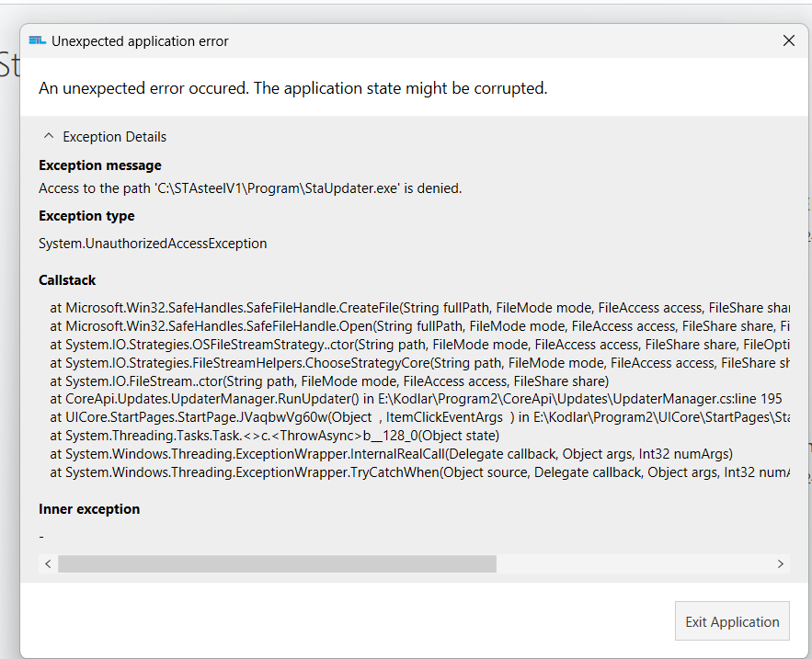
Task: Click the Callstack heading
Action: click(67, 280)
